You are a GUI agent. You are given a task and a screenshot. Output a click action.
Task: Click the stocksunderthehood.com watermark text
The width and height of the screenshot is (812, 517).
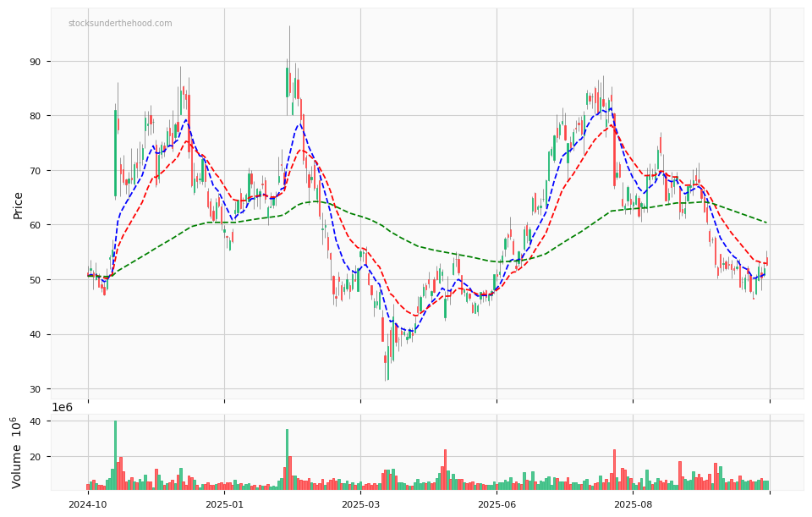click(x=120, y=24)
